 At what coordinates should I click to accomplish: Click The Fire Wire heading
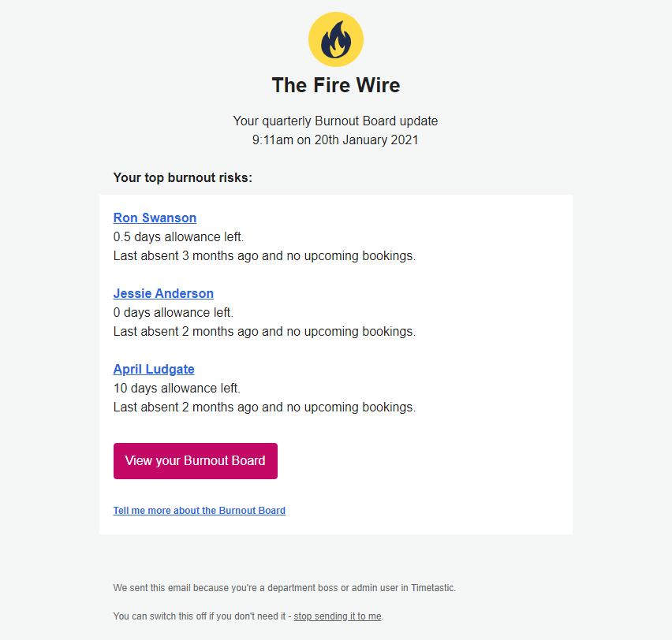[x=335, y=85]
